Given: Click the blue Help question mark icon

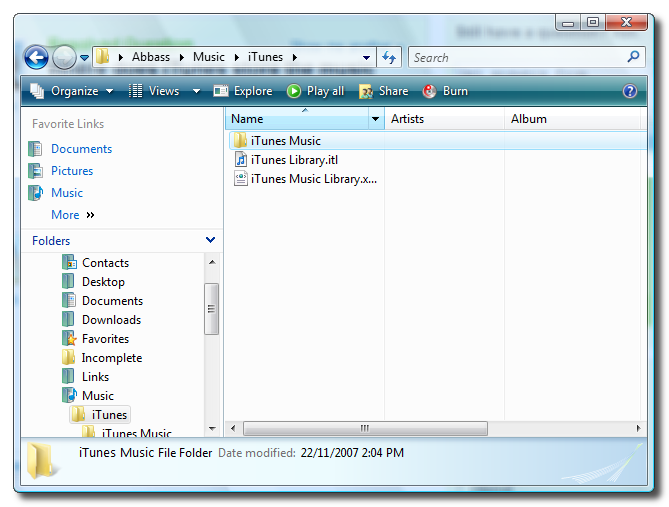Looking at the screenshot, I should [x=629, y=91].
